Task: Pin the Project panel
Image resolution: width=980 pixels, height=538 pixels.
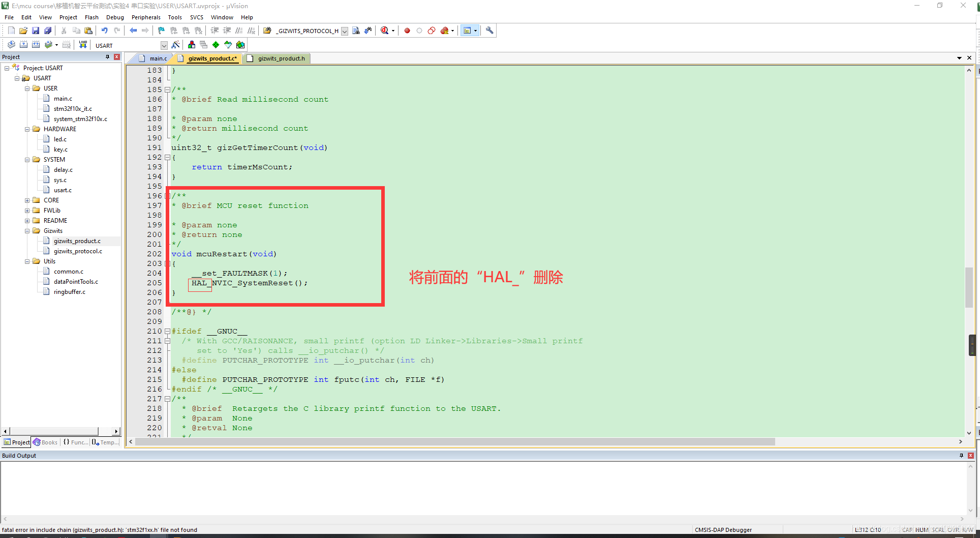Action: (x=107, y=57)
